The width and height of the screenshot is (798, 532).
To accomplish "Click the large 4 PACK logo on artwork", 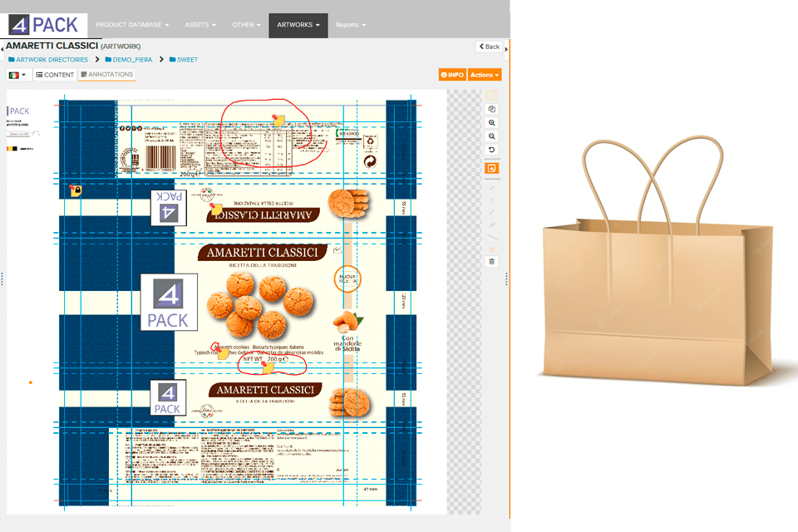I will coord(169,303).
